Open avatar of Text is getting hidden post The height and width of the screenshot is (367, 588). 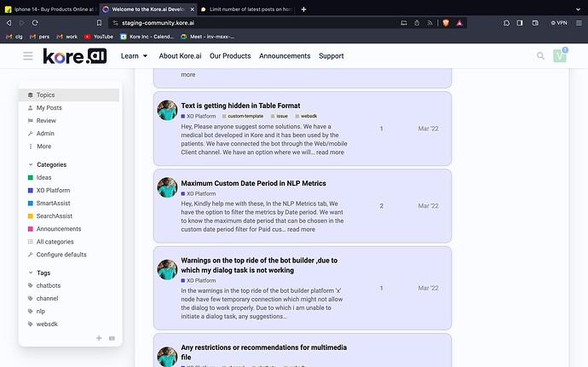tap(167, 110)
